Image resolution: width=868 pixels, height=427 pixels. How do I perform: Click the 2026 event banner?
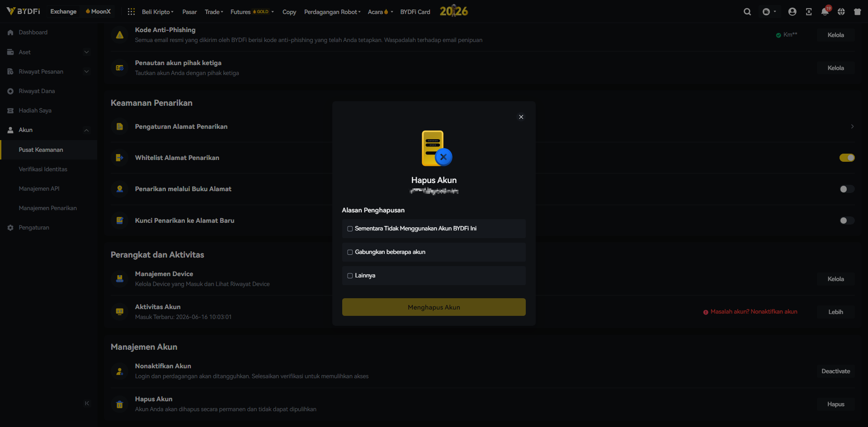[x=454, y=11]
